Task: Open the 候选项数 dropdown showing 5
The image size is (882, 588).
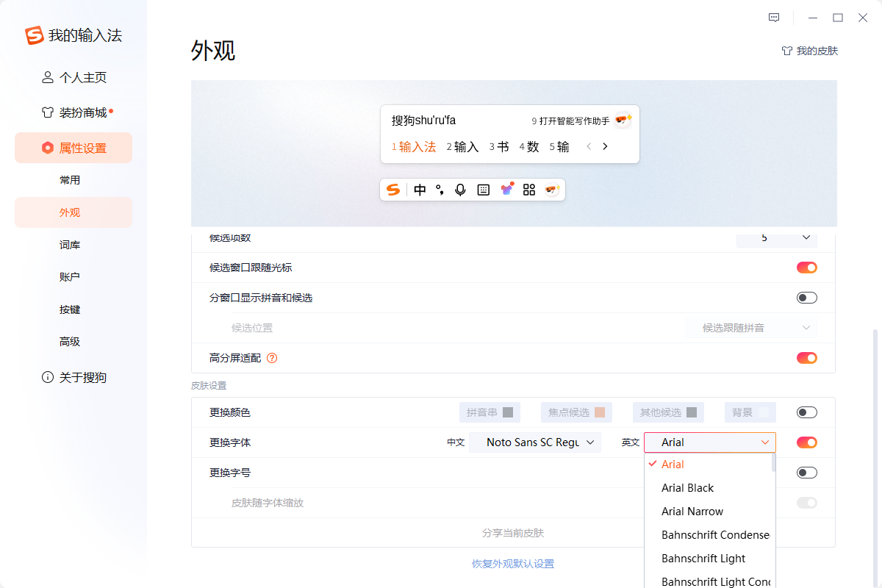Action: (776, 238)
